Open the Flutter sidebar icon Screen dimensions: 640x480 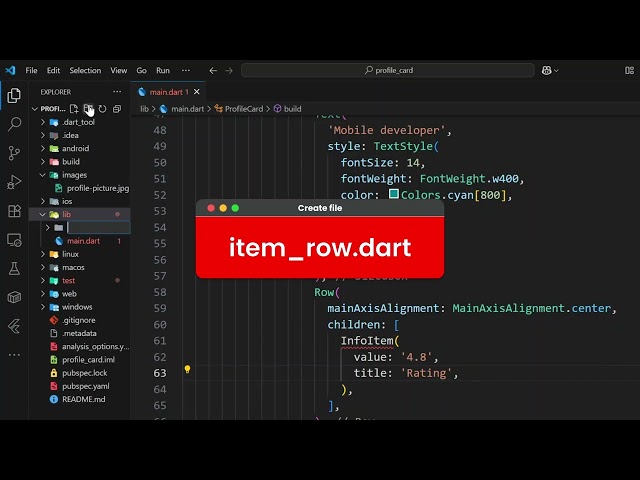(x=14, y=326)
